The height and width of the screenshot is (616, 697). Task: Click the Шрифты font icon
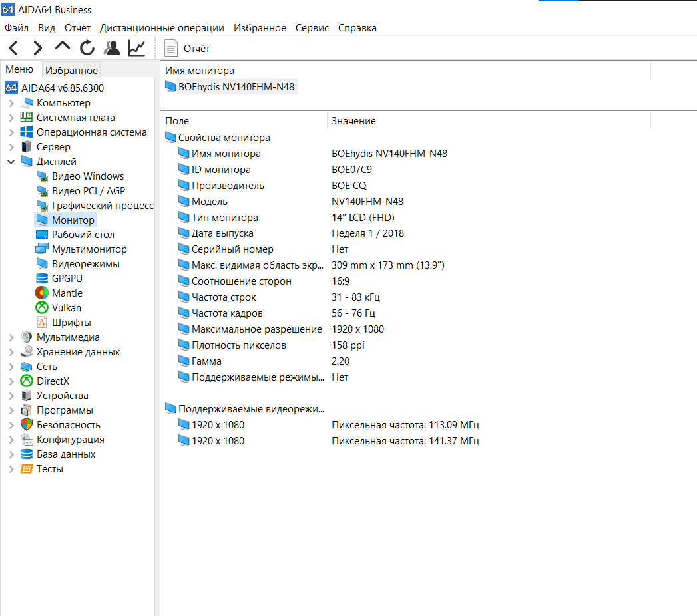coord(42,323)
